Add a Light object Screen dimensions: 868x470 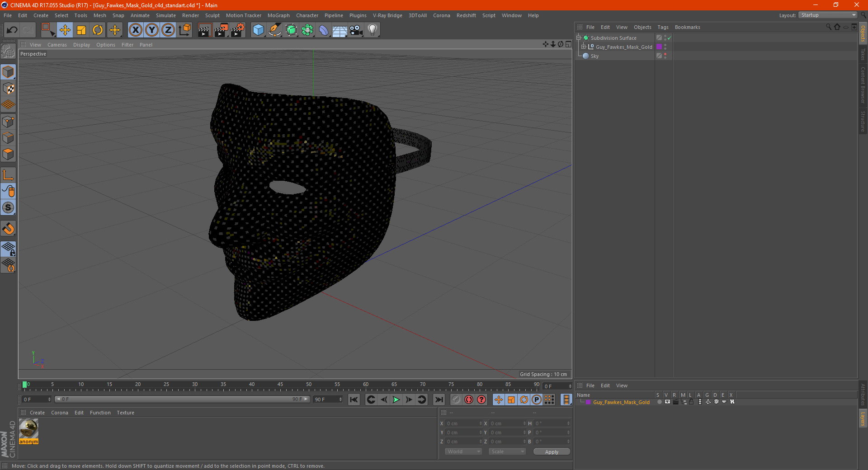pyautogui.click(x=373, y=30)
